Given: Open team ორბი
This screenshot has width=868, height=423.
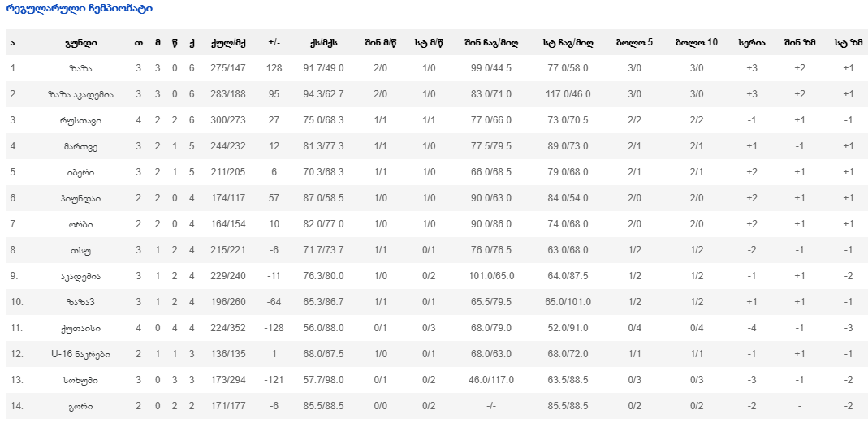Looking at the screenshot, I should [81, 224].
